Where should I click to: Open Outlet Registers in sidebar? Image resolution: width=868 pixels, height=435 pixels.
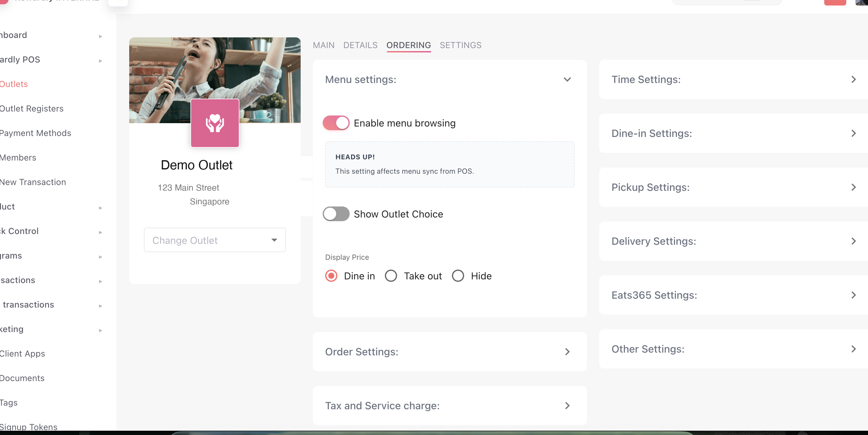coord(32,108)
